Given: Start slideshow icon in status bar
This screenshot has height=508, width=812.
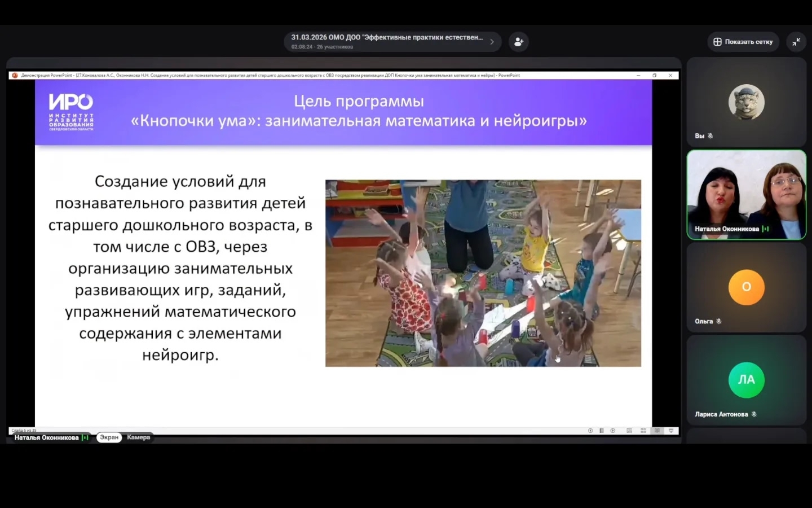Looking at the screenshot, I should 671,431.
